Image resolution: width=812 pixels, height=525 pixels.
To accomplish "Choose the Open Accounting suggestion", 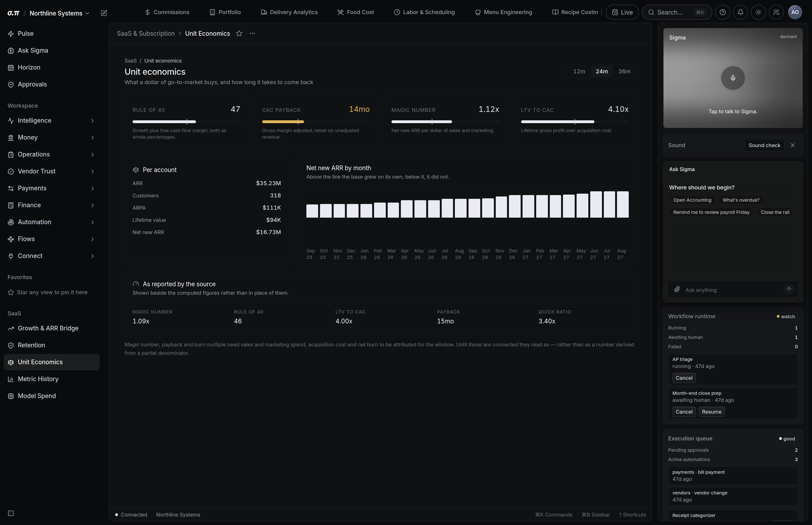I will 692,200.
